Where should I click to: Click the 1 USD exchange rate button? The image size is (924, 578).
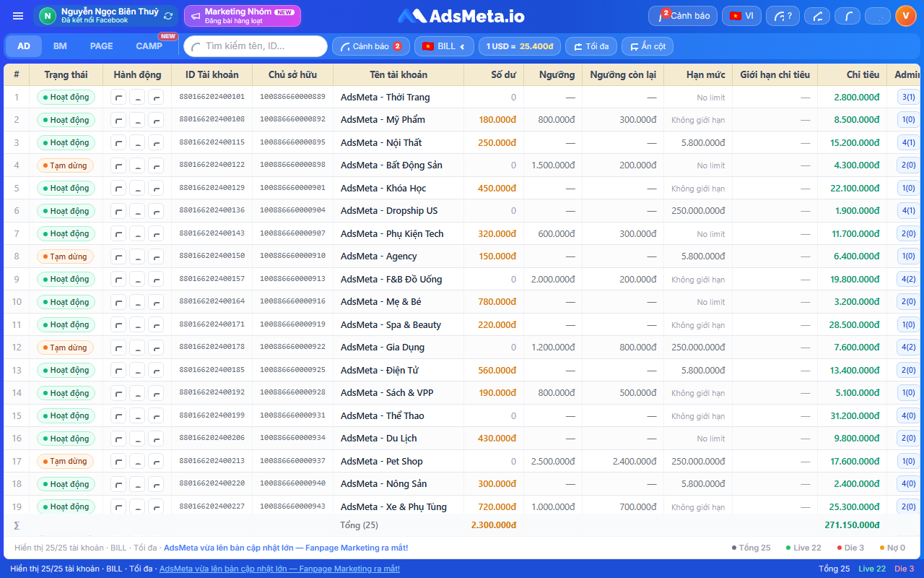coord(520,46)
